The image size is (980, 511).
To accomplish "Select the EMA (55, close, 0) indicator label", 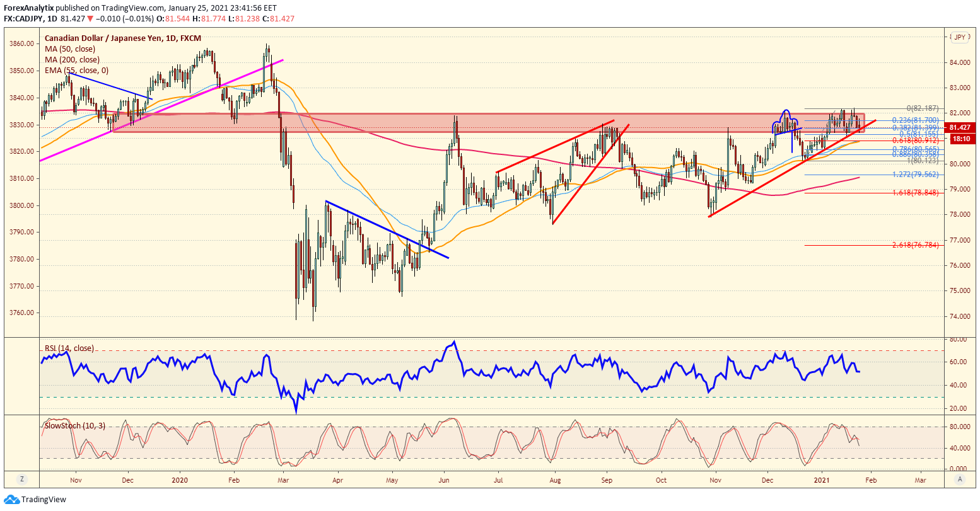I will point(77,70).
